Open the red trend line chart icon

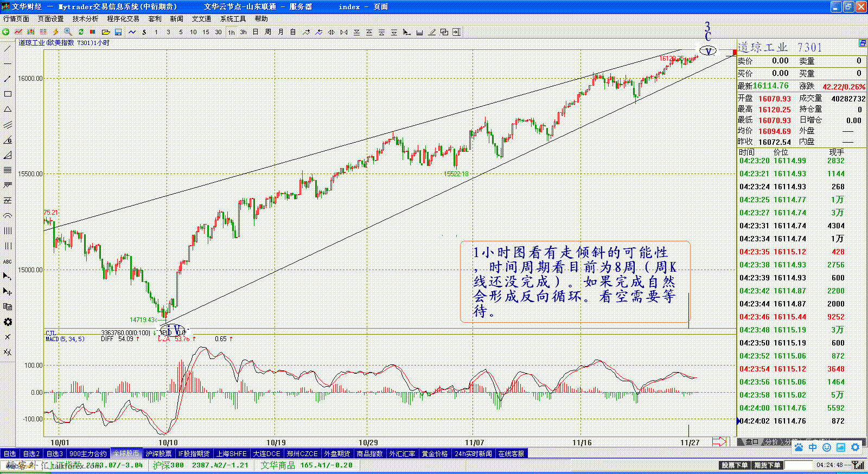18,32
